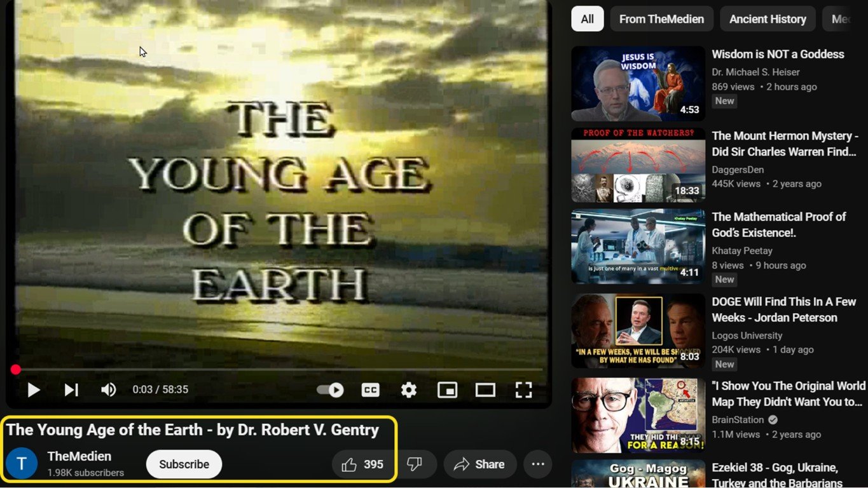
Task: Toggle autoplay off
Action: [x=329, y=390]
